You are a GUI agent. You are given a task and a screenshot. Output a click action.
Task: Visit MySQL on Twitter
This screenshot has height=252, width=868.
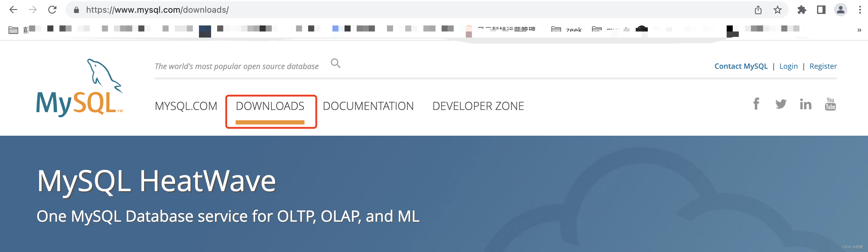(781, 104)
